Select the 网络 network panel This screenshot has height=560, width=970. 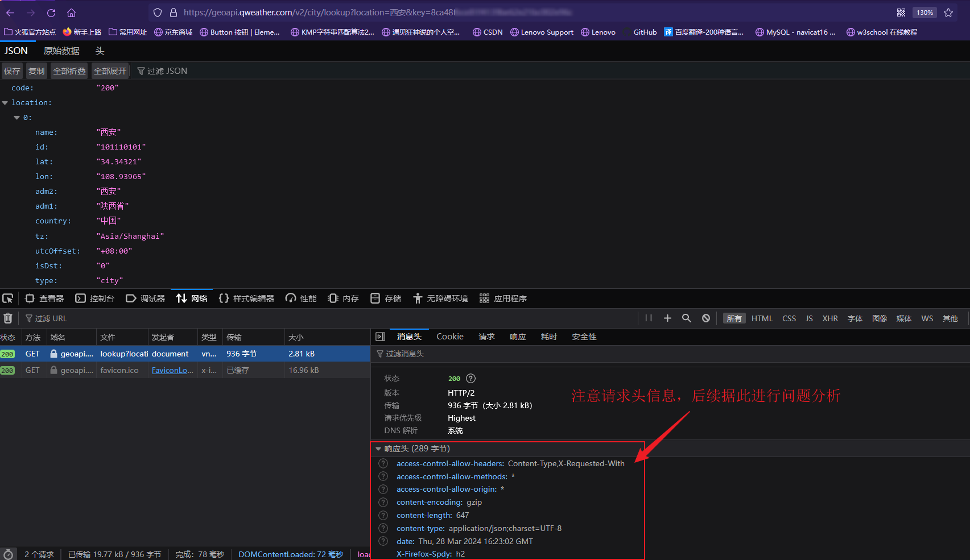coord(192,298)
